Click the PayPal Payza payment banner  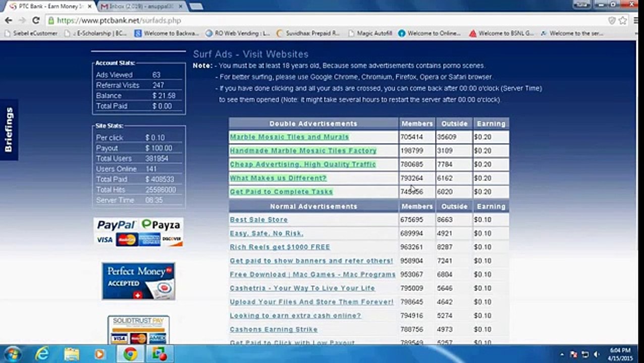[138, 232]
